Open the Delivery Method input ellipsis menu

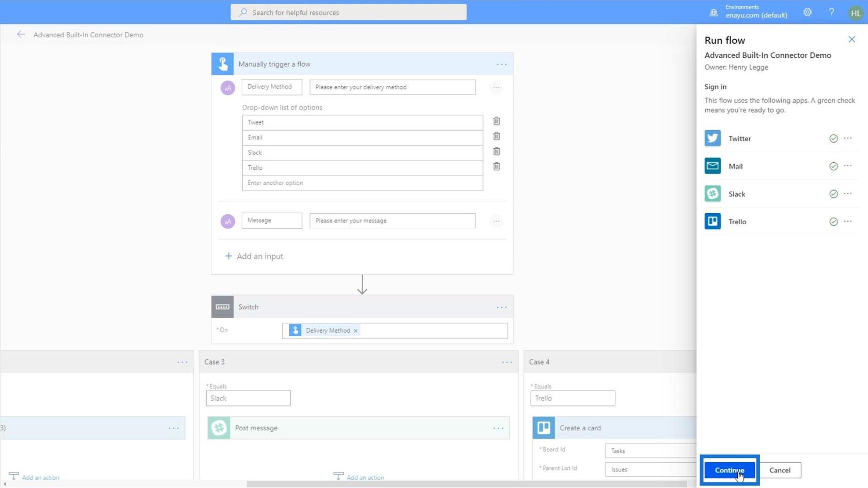pyautogui.click(x=496, y=88)
